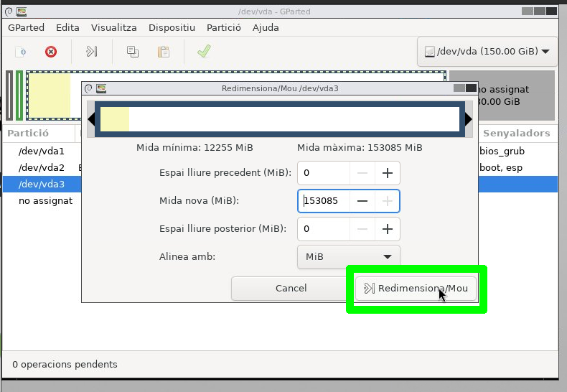
Task: Click the red delete partition icon
Action: (x=51, y=52)
